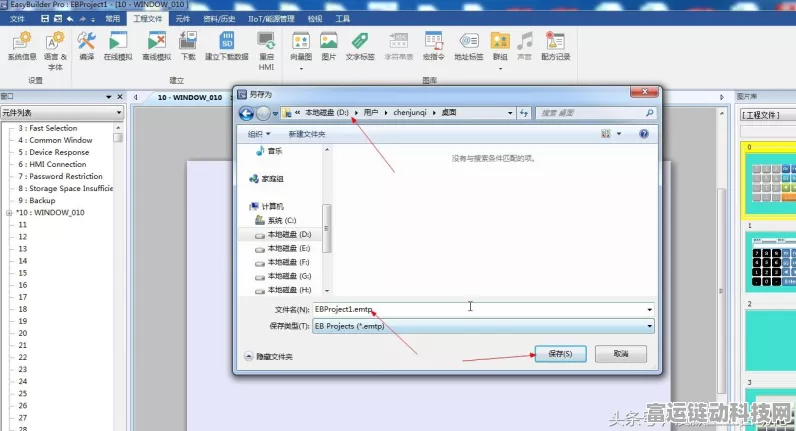Click the back arrow in Save As dialog
Screen dimensions: 796x431
pyautogui.click(x=246, y=113)
